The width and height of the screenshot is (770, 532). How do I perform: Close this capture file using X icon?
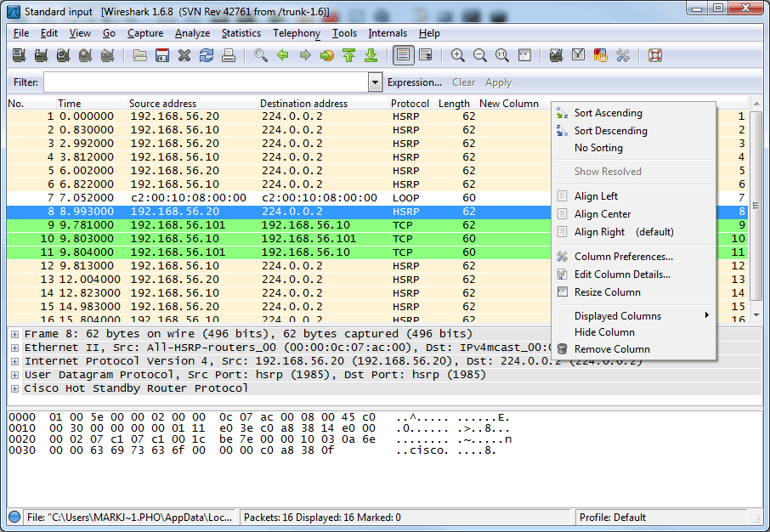point(184,55)
